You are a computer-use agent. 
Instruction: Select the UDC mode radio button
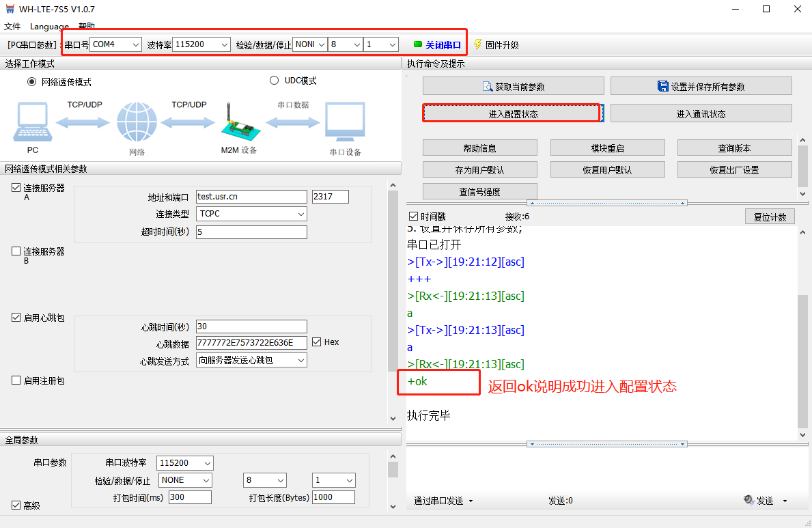click(x=275, y=81)
